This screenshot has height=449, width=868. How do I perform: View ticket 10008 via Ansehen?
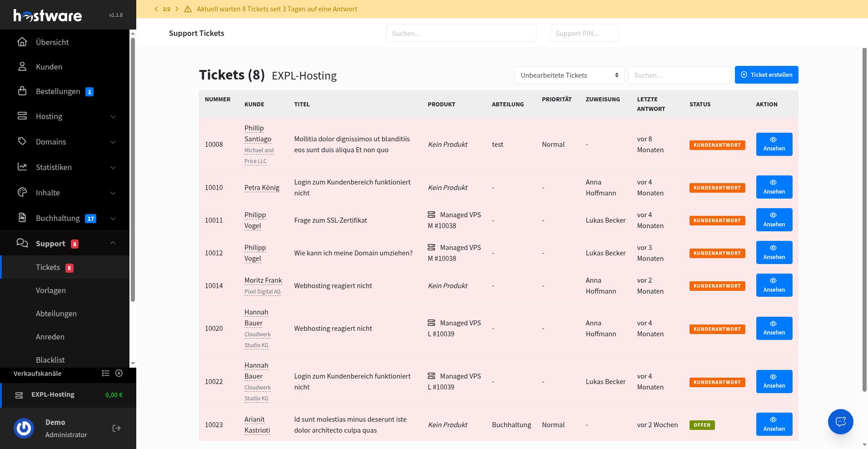point(774,144)
